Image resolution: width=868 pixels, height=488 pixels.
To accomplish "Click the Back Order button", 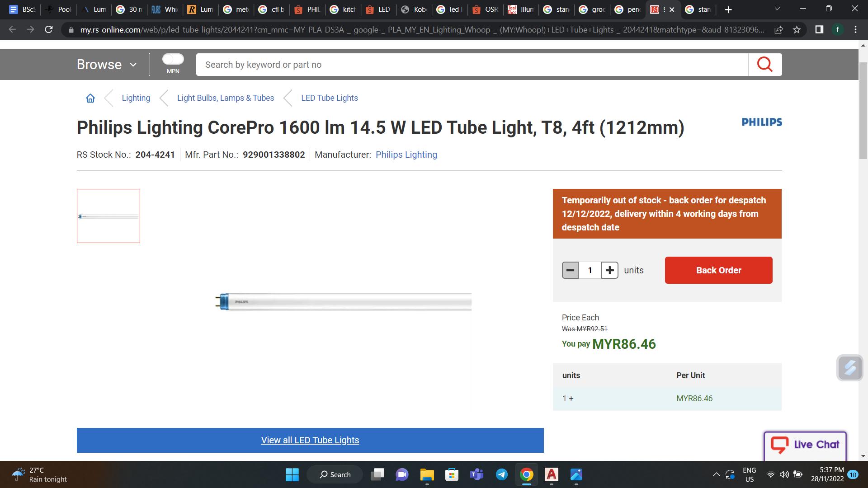I will pyautogui.click(x=718, y=270).
